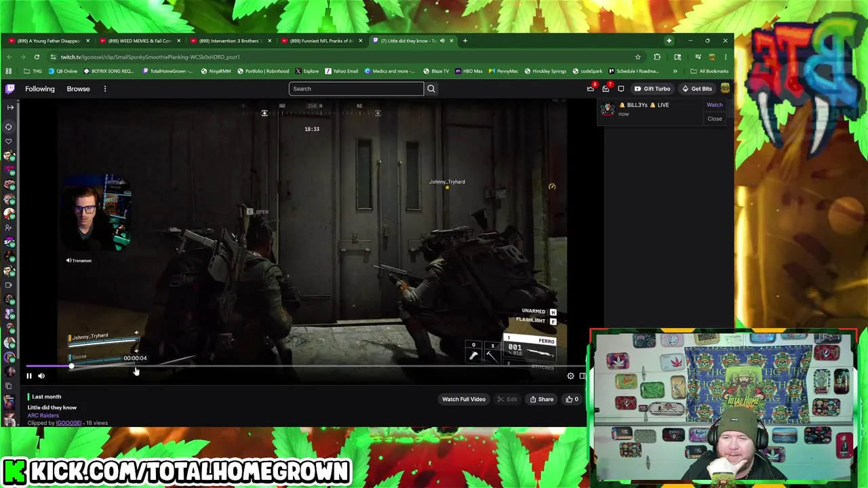Switch to 'WEED MEMES & Fail Com' tab
868x488 pixels.
point(139,41)
